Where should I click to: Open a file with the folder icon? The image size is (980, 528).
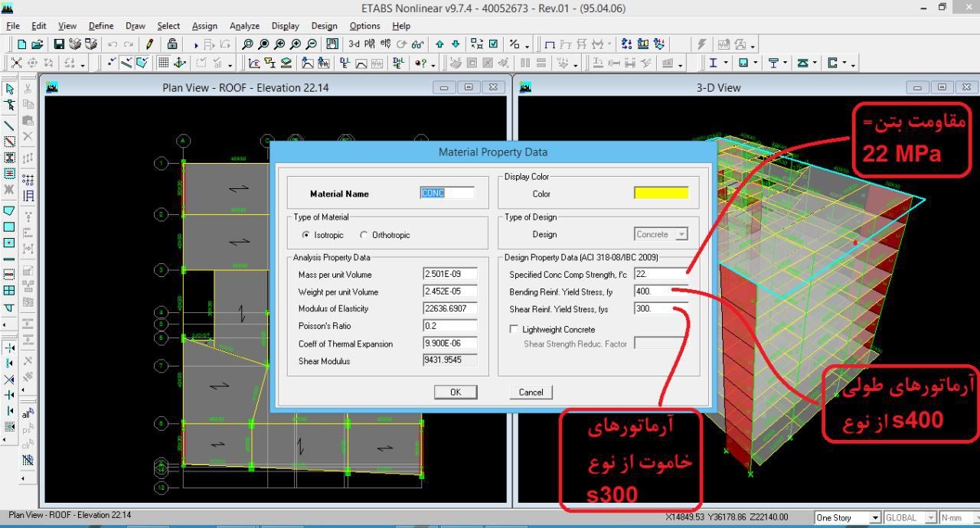coord(37,44)
